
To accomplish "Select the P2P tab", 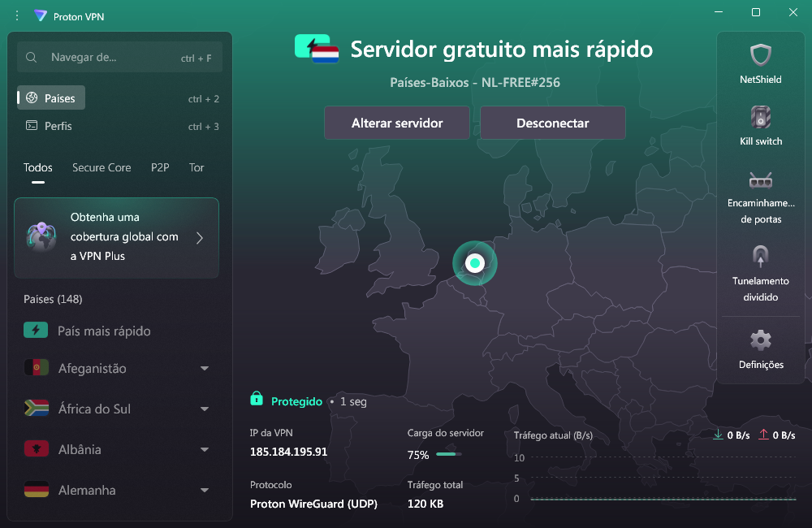I will point(160,167).
